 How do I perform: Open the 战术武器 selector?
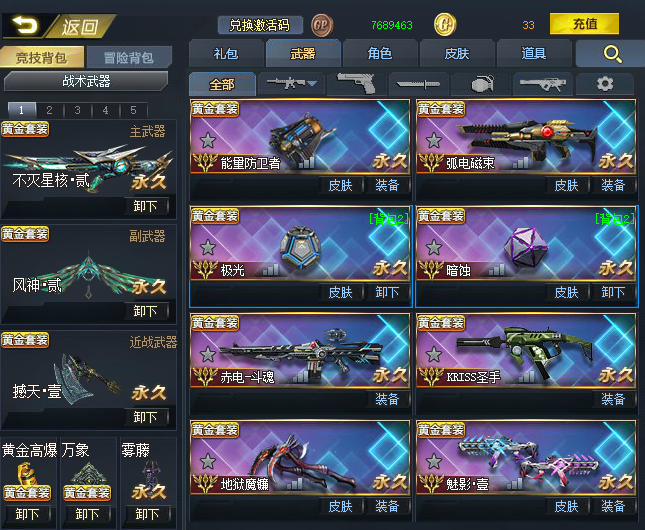pyautogui.click(x=86, y=81)
